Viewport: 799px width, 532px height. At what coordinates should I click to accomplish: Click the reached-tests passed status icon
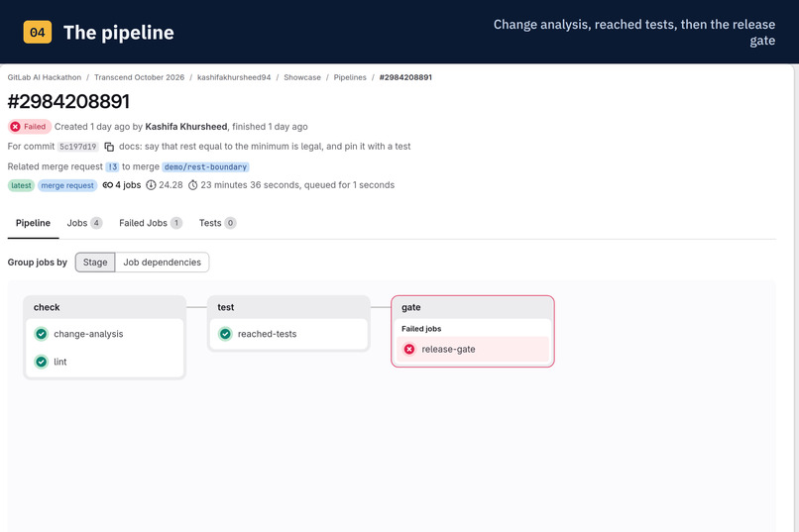(x=225, y=334)
